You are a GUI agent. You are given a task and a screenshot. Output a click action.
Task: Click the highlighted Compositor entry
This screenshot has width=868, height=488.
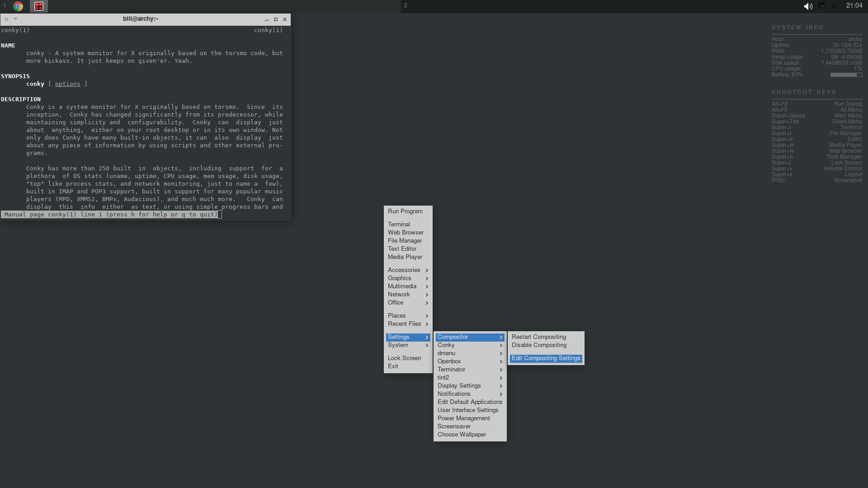tap(470, 337)
